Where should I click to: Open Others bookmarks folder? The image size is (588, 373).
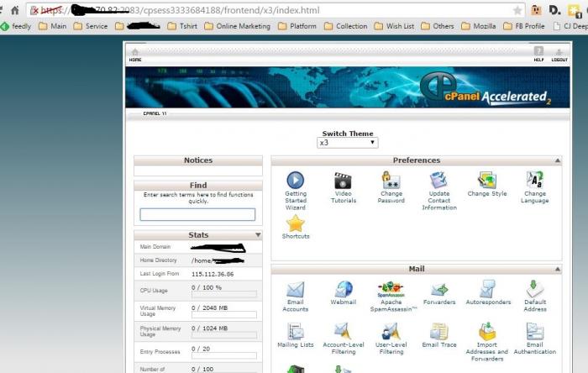438,26
